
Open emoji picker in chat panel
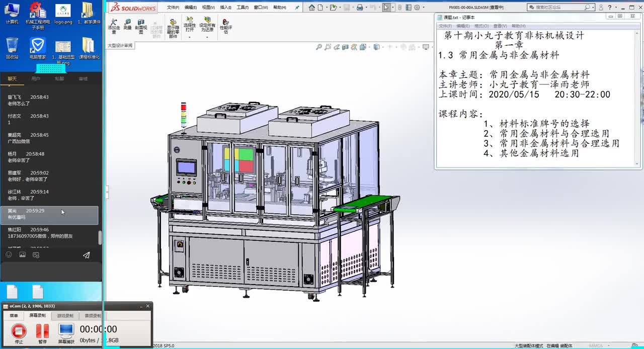(x=9, y=255)
